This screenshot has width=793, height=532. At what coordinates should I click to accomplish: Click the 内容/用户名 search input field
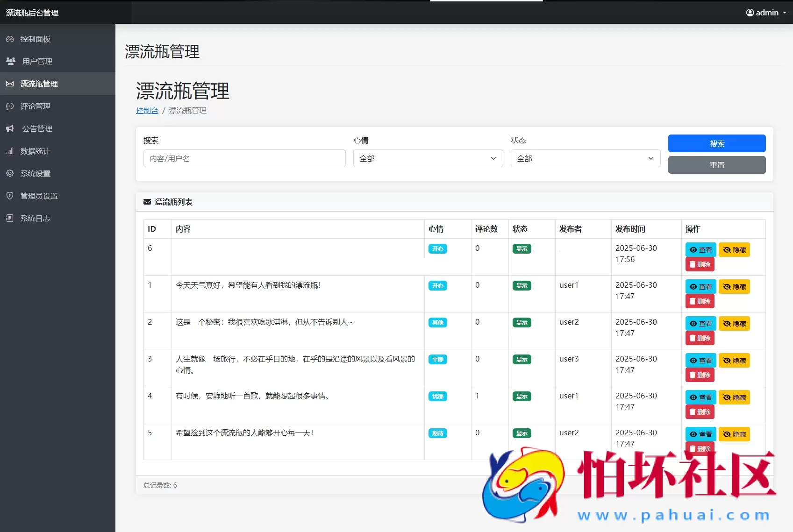pyautogui.click(x=244, y=158)
